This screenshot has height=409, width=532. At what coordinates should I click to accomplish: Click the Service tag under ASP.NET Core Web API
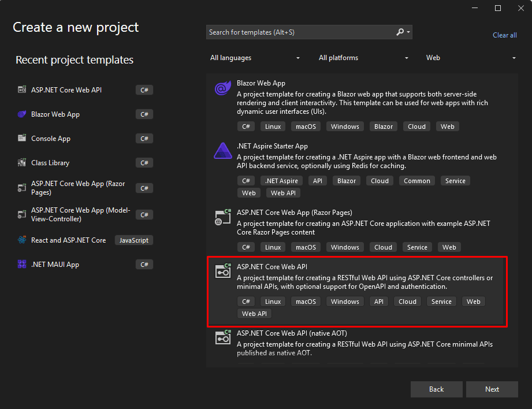441,302
